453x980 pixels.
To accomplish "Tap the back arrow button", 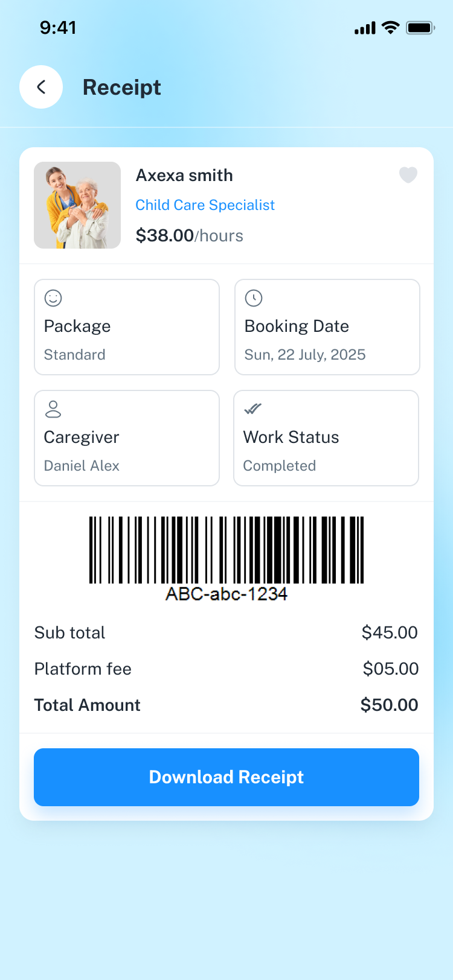I will pos(41,87).
